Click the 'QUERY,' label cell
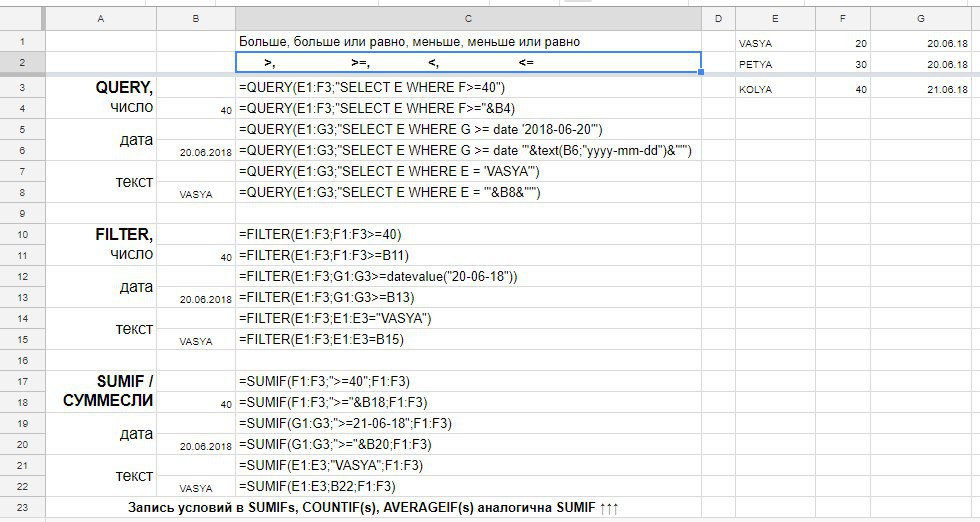 (x=101, y=88)
